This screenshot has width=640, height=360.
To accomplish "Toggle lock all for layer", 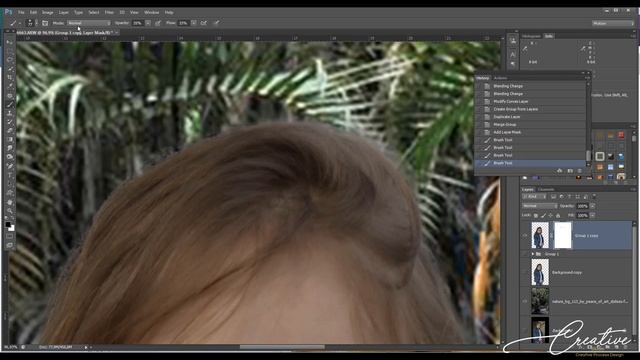I will pyautogui.click(x=558, y=215).
